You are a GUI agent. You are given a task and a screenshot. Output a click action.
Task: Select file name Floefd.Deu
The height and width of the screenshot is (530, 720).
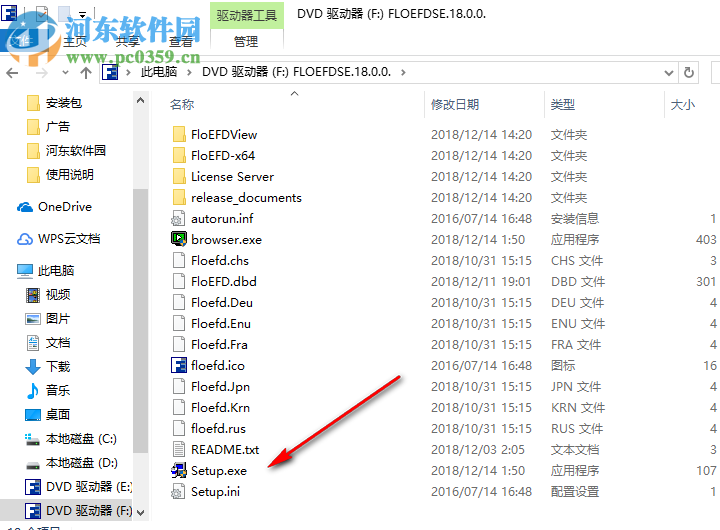222,303
